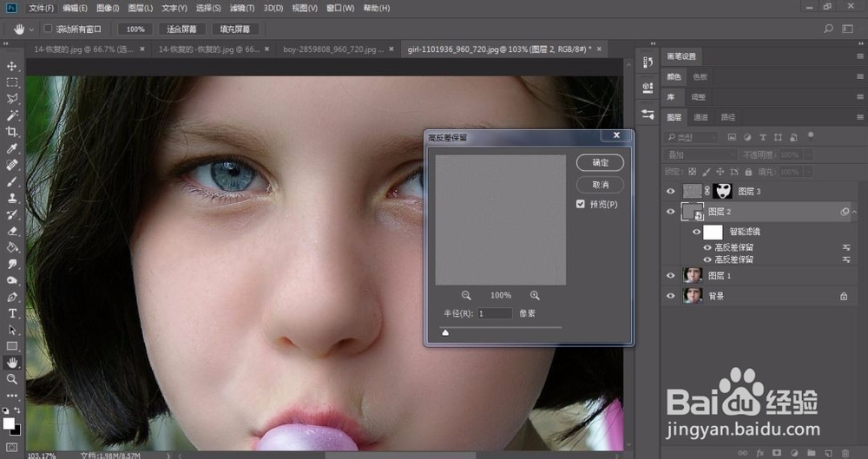Viewport: 868px width, 459px height.
Task: Select the Rectangular Marquee tool
Action: (x=11, y=82)
